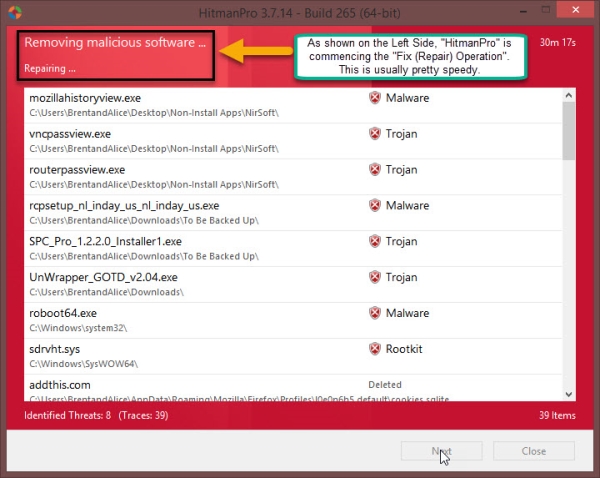Minimize the HitmanPro window
The width and height of the screenshot is (600, 478).
[523, 11]
